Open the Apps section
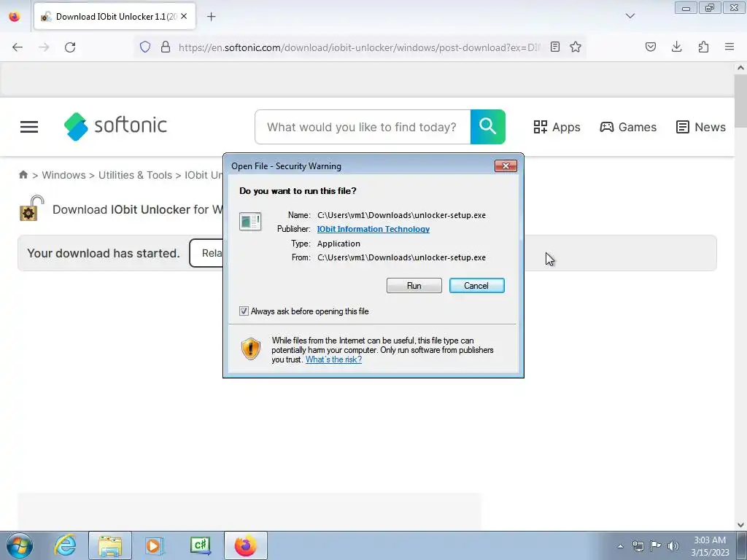Screen dimensions: 747x560 pos(557,127)
